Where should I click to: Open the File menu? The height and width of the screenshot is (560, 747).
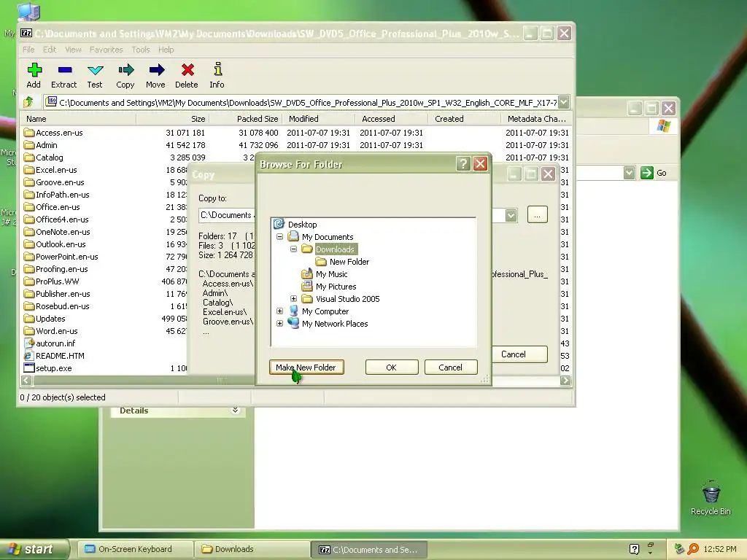(28, 50)
